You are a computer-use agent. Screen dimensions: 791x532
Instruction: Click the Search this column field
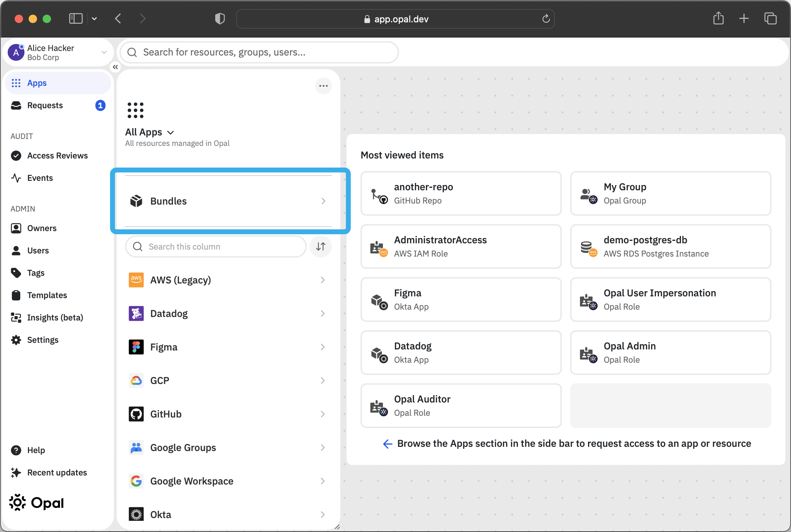(x=216, y=246)
